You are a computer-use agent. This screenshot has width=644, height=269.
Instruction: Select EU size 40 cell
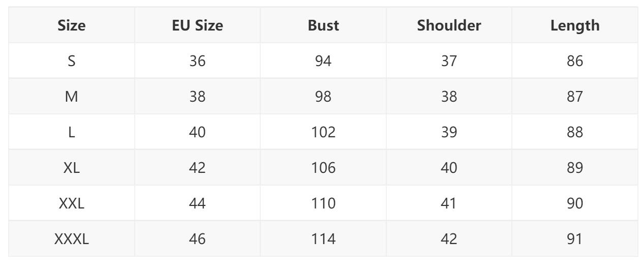pyautogui.click(x=197, y=132)
